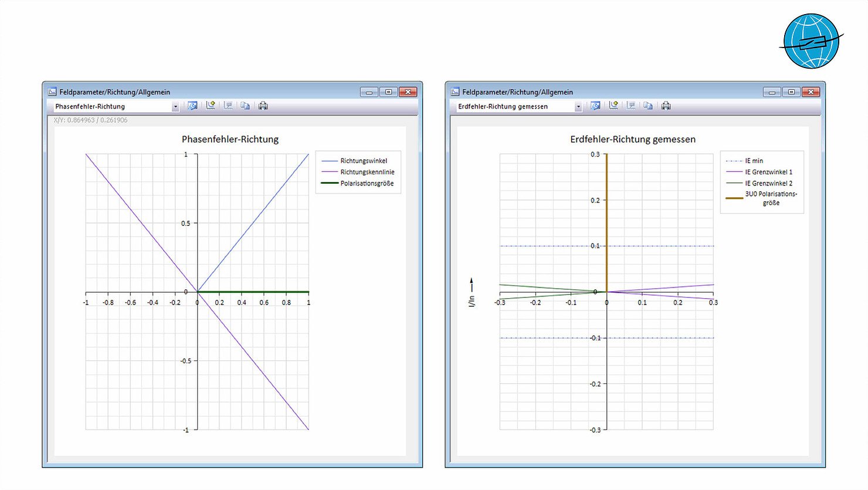Click the title bar chart icon of the left window

pos(52,92)
